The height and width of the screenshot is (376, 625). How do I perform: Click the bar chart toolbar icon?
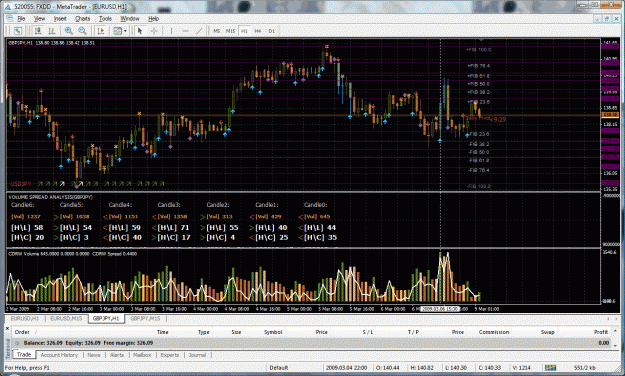52,31
